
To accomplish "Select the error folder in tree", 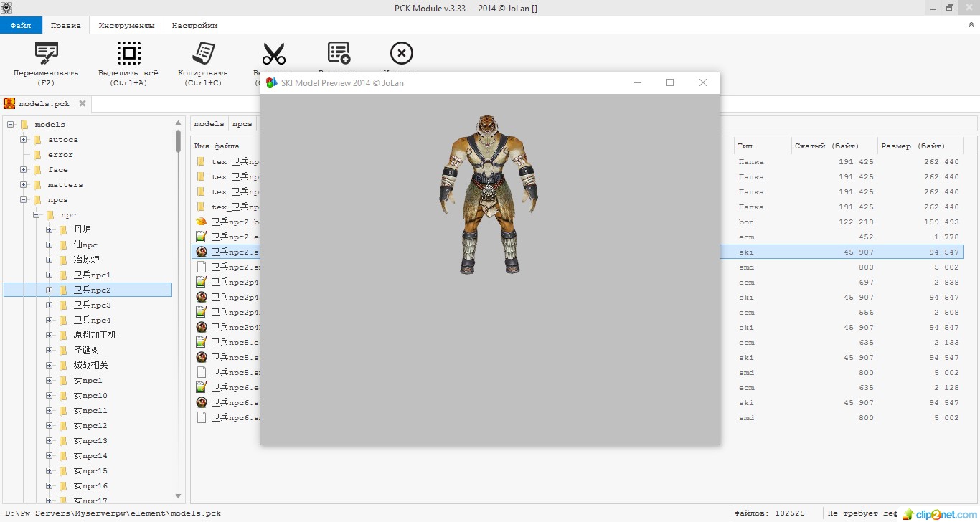I will [x=61, y=155].
